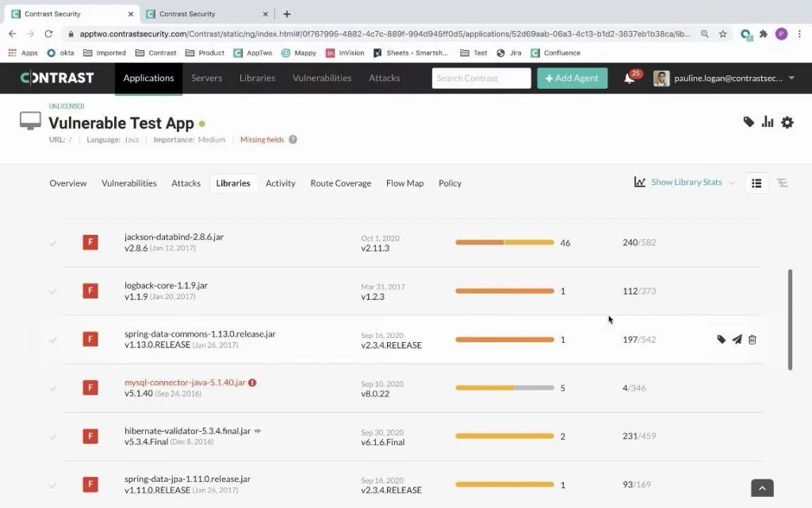Viewport: 812px width, 508px height.
Task: Click the browser reload icon
Action: click(x=48, y=33)
